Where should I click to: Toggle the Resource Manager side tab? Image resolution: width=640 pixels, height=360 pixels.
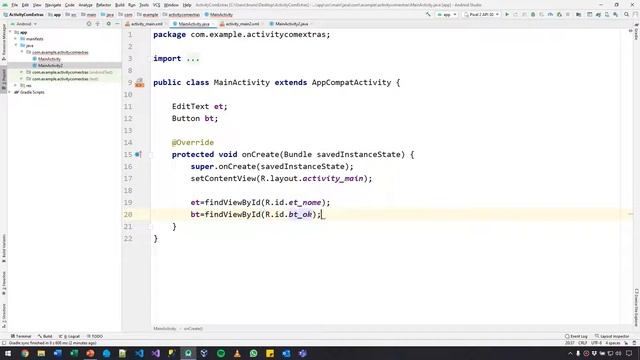4,42
